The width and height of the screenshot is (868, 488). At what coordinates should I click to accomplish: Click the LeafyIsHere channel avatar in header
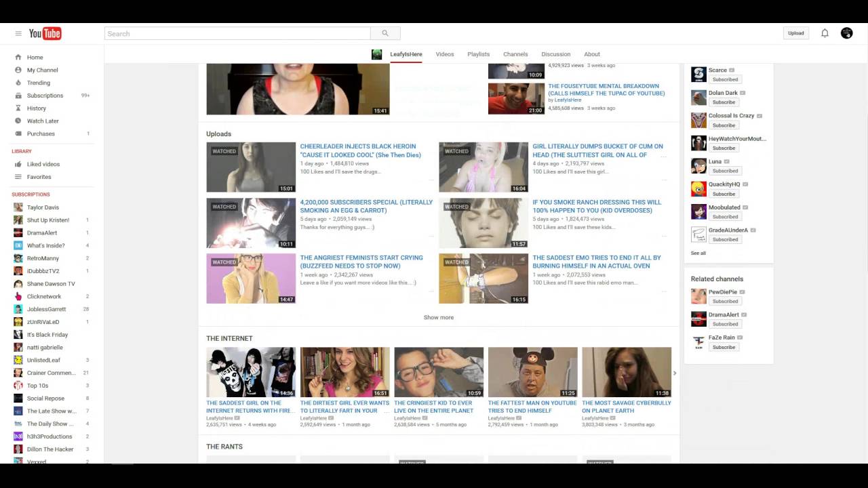tap(376, 54)
